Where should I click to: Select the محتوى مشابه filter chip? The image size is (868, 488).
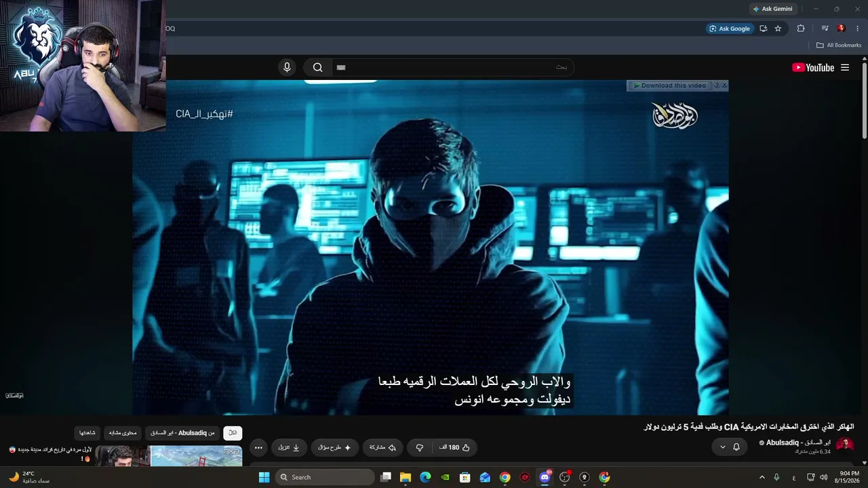123,432
